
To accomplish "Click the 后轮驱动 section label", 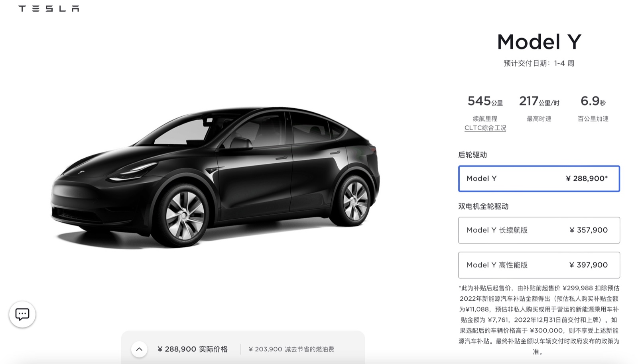I will [x=473, y=155].
